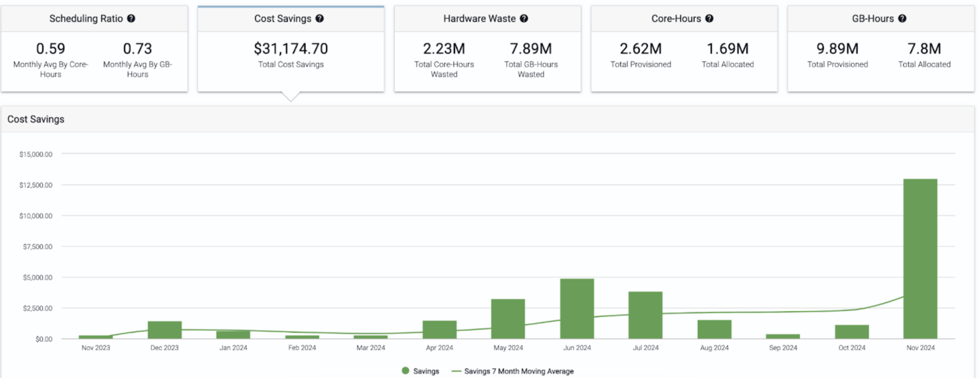The image size is (980, 378).
Task: Click the Oct 2024 savings bar
Action: 852,332
